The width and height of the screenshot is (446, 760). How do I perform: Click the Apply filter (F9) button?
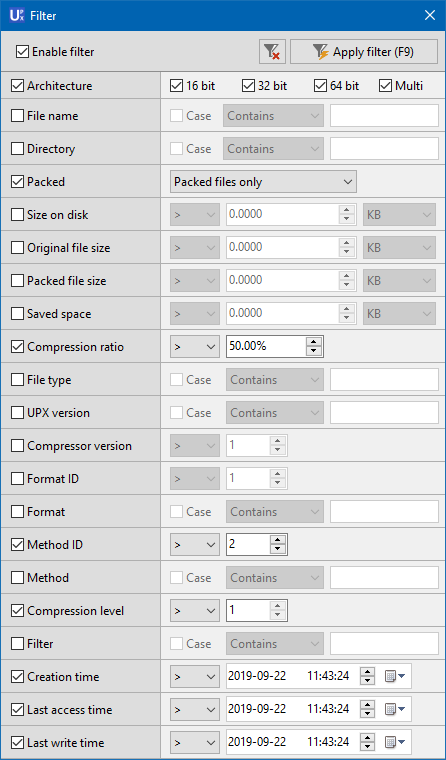coord(364,52)
